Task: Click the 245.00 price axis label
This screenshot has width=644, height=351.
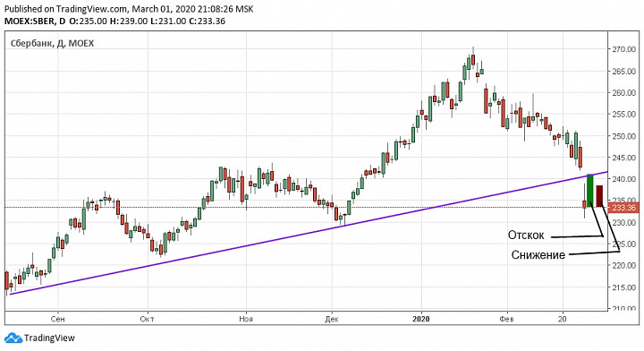Action: (624, 158)
